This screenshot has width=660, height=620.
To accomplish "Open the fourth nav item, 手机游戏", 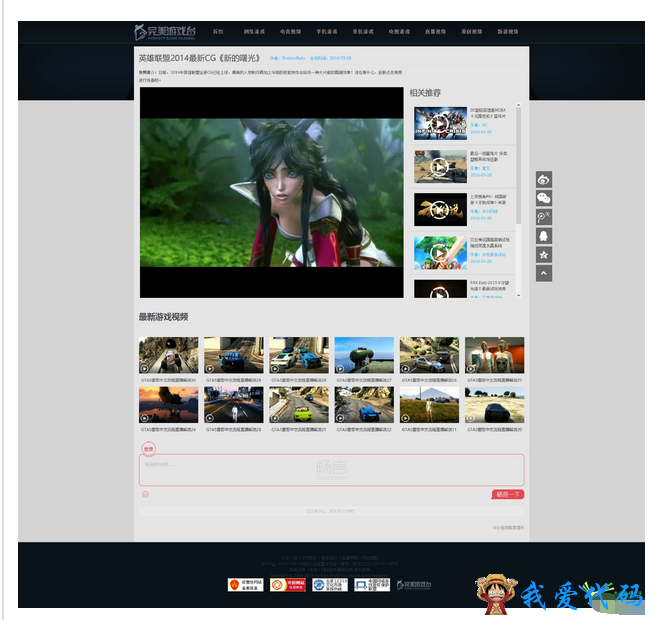I will pos(327,32).
